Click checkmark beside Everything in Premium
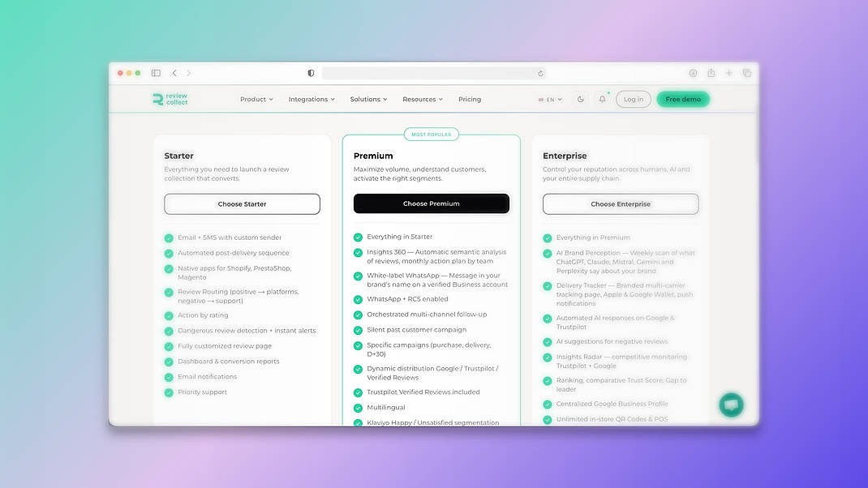868x488 pixels. (548, 238)
